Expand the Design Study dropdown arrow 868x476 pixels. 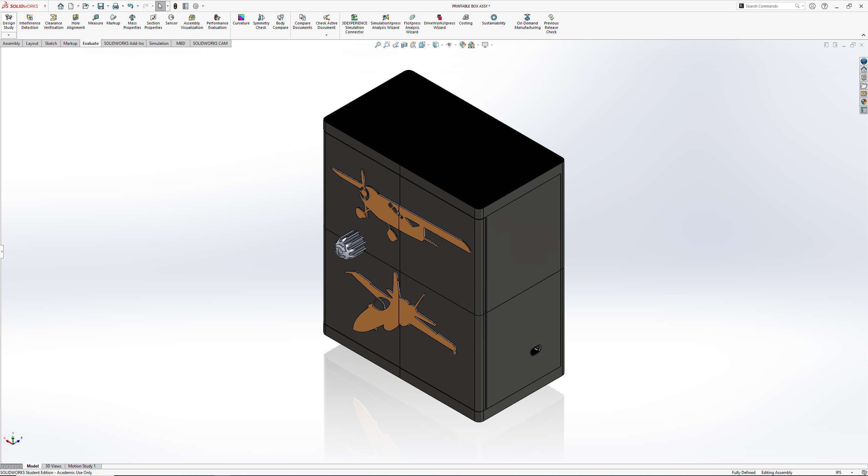tap(8, 35)
